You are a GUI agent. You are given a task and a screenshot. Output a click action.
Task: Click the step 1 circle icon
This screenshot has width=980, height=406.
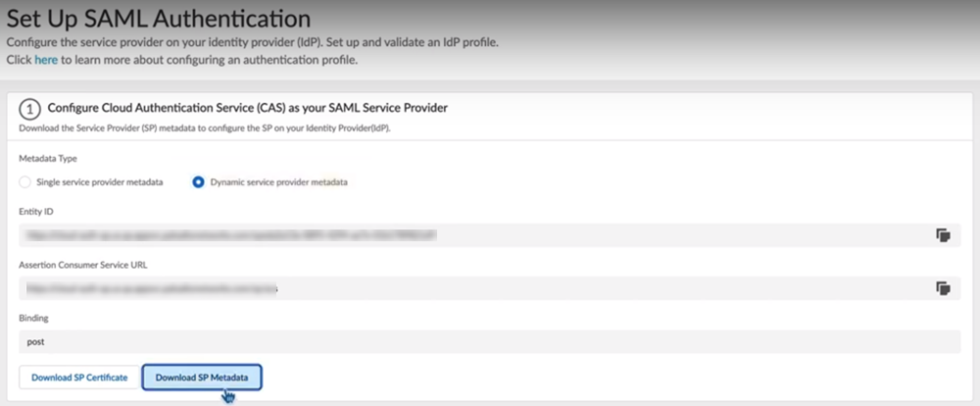[29, 107]
